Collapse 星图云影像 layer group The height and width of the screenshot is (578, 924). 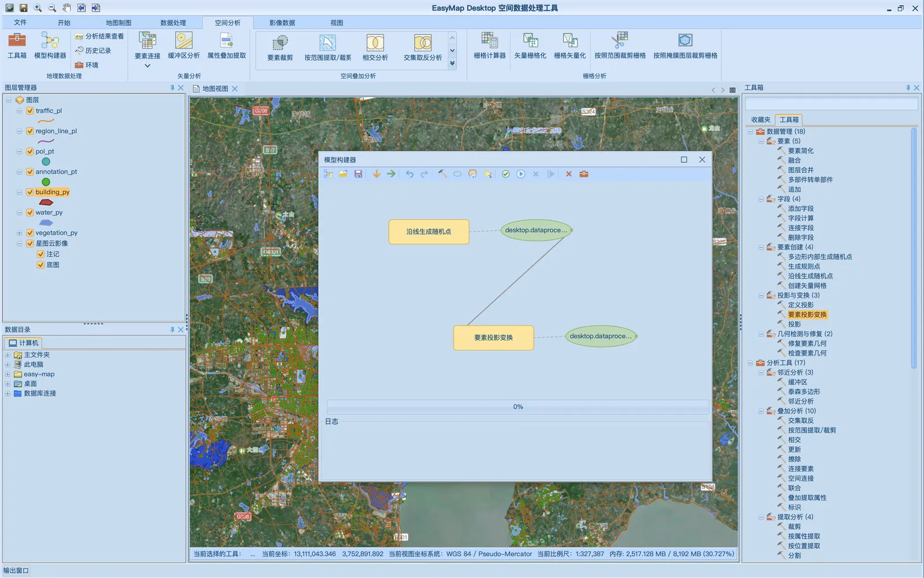pos(19,243)
